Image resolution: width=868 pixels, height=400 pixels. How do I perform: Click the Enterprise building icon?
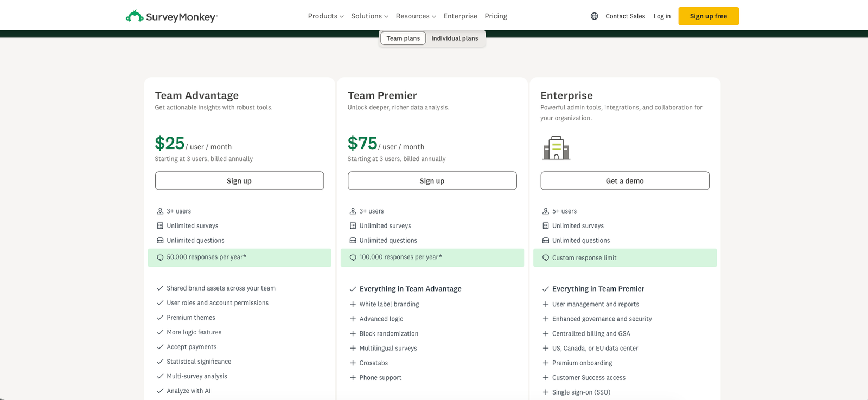pos(556,147)
